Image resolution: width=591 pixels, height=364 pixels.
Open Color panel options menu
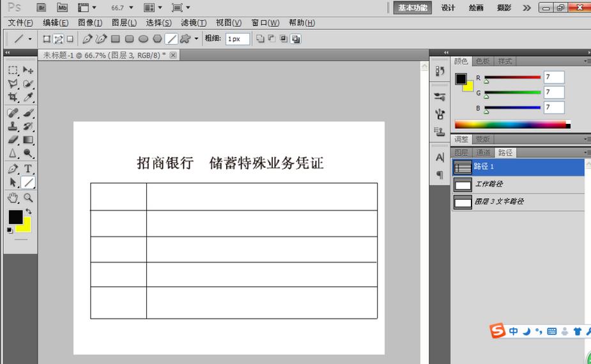(587, 61)
